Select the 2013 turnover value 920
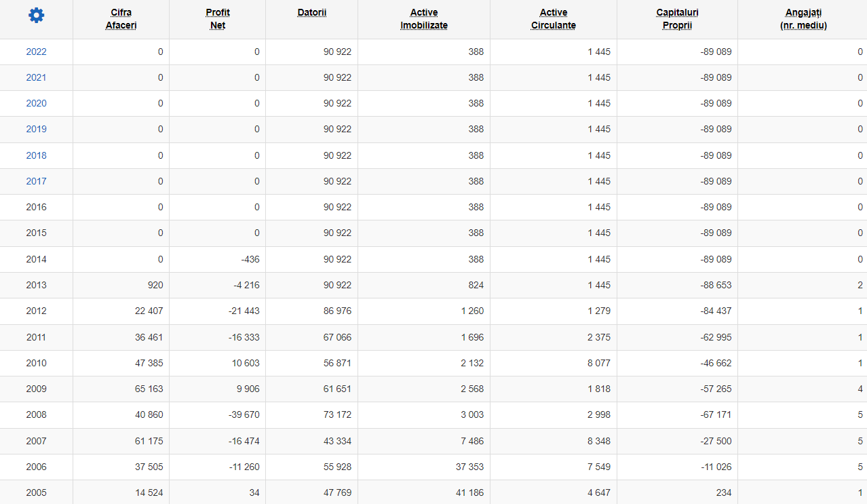The image size is (867, 504). (x=155, y=285)
